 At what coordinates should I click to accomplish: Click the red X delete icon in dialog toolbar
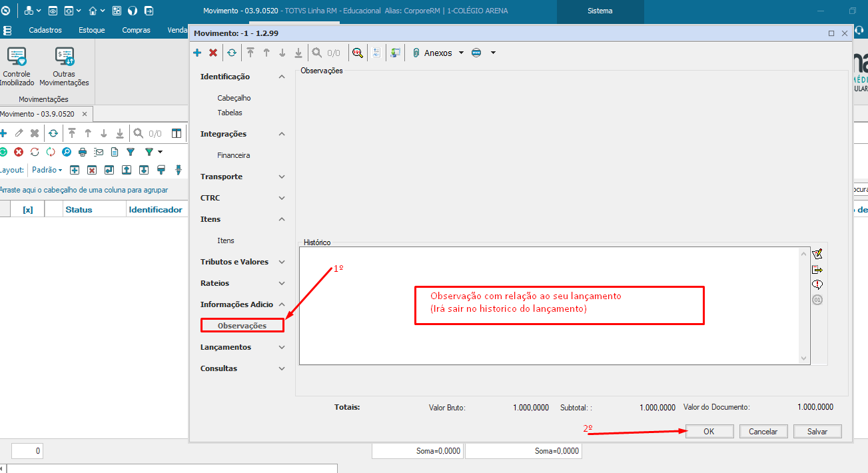click(213, 53)
